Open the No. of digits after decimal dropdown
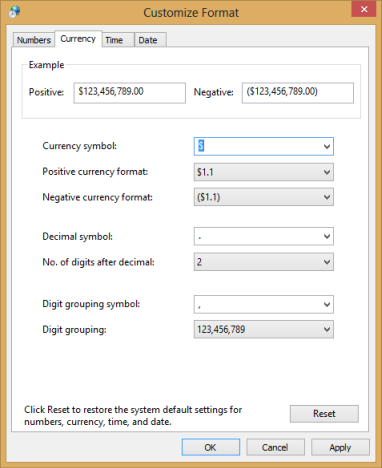382x468 pixels. point(264,262)
